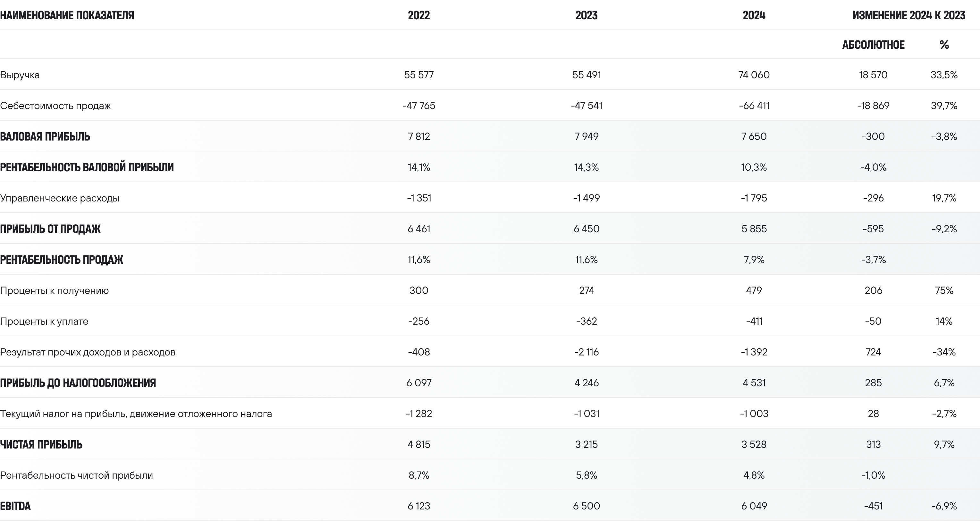Screen dimensions: 980x521
Task: Click the ИЗМЕНЕНИЕ 2024 К 2023 header
Action: (909, 15)
